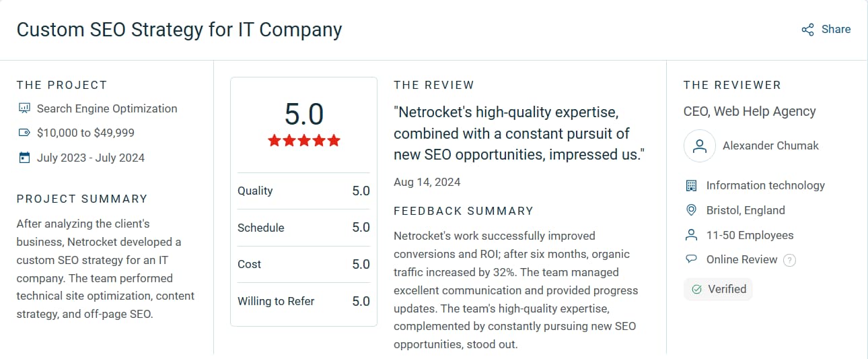Screen dimensions: 868x359
Task: Click the Share network icon
Action: click(807, 30)
